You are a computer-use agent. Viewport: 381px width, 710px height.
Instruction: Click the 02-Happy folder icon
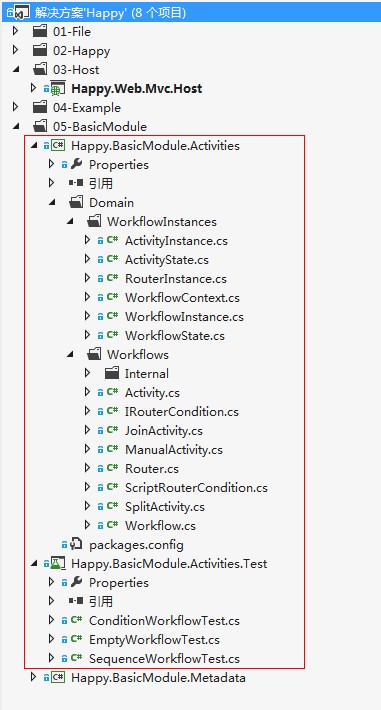(x=40, y=51)
